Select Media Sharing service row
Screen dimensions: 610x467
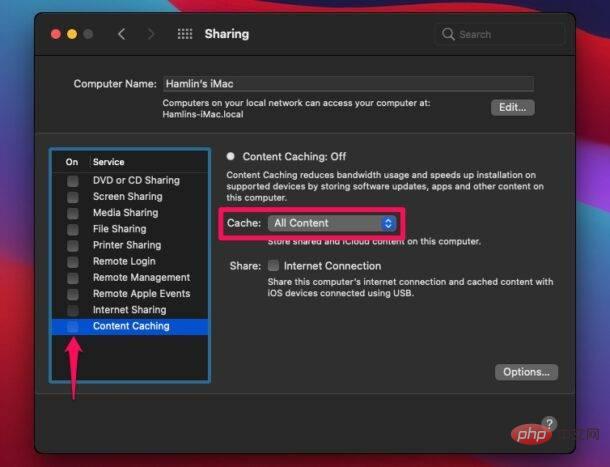click(125, 213)
